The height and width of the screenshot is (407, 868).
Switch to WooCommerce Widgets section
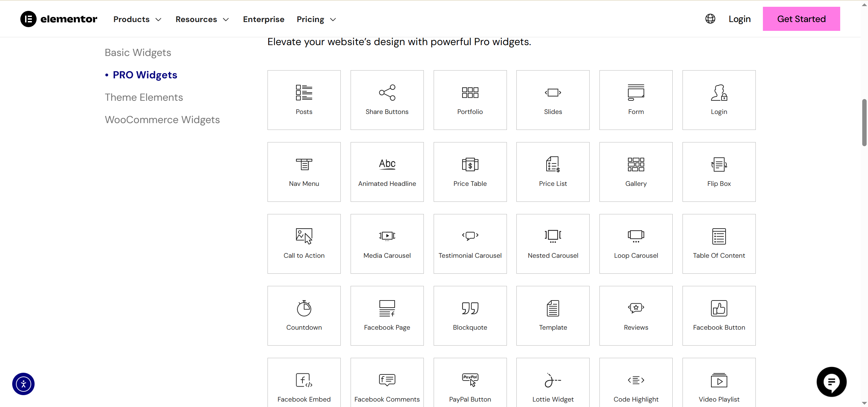pos(162,120)
